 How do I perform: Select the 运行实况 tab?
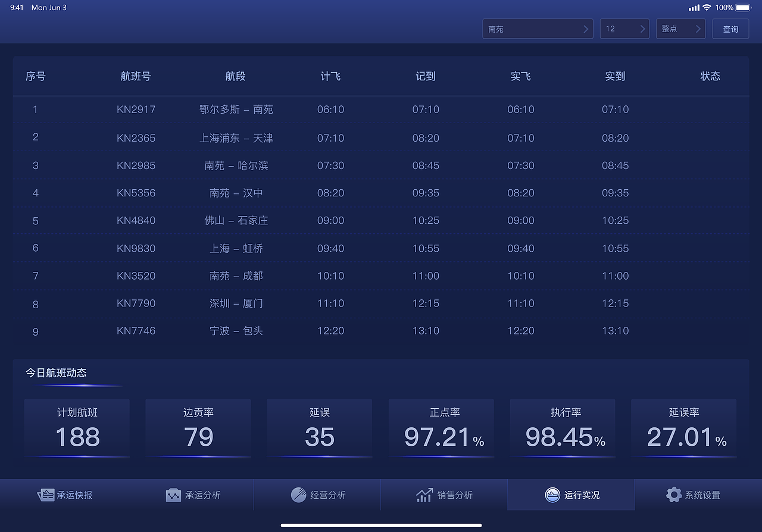tap(571, 495)
